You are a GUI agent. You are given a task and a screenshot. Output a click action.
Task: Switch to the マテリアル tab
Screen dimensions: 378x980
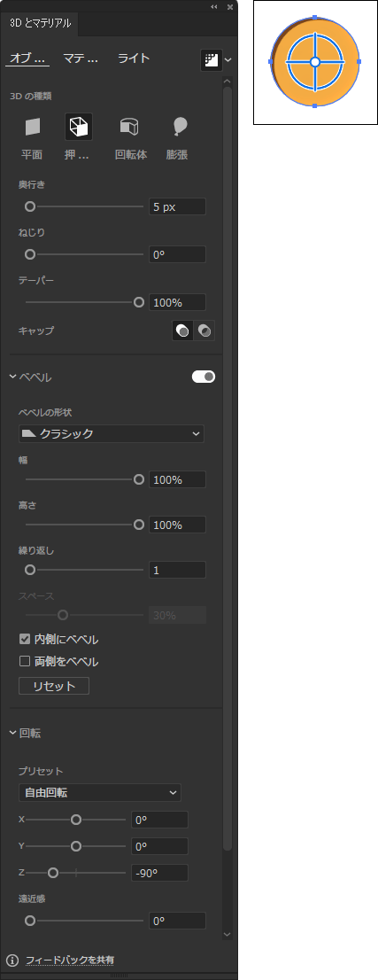[81, 58]
